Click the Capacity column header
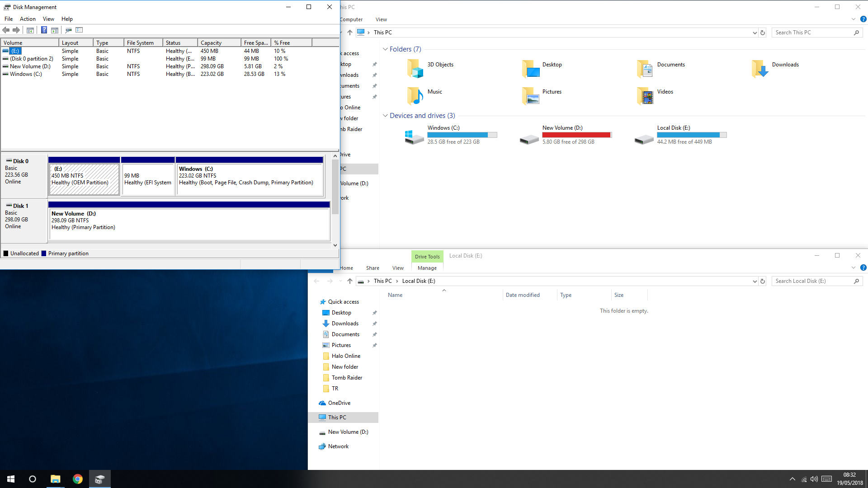The height and width of the screenshot is (488, 868). pos(211,43)
